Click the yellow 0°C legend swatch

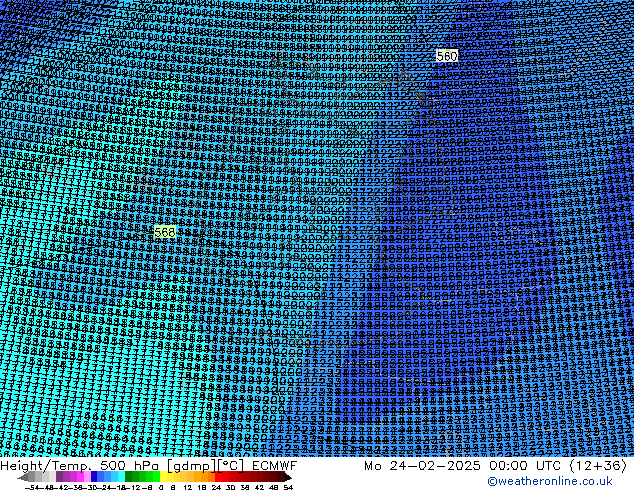click(x=163, y=477)
